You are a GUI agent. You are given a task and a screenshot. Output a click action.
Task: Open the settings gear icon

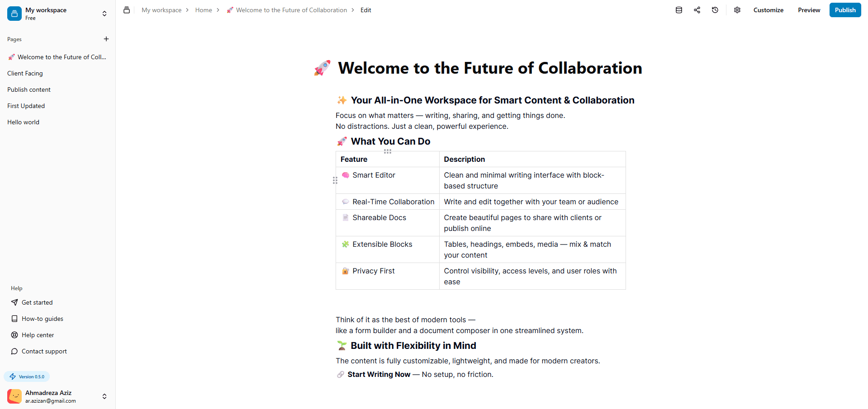click(737, 10)
